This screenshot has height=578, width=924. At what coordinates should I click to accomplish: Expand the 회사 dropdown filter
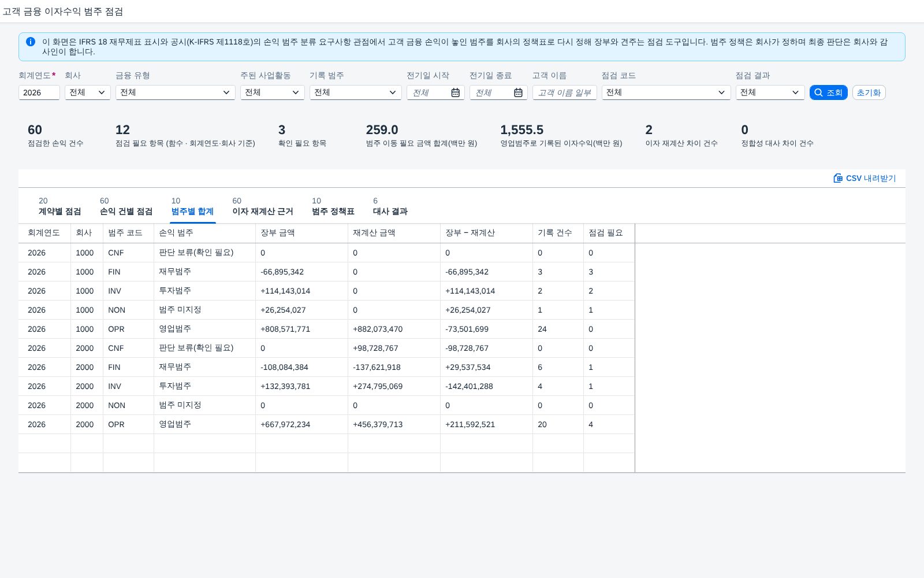88,92
